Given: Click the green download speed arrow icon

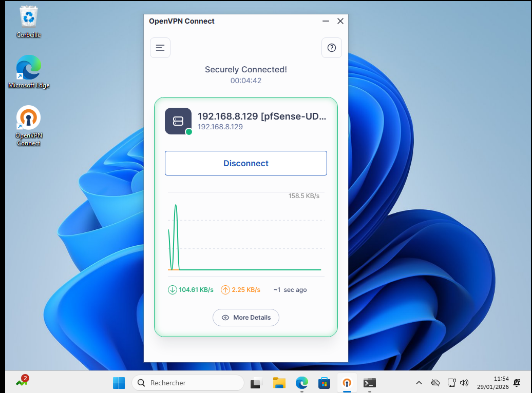Looking at the screenshot, I should (x=173, y=290).
